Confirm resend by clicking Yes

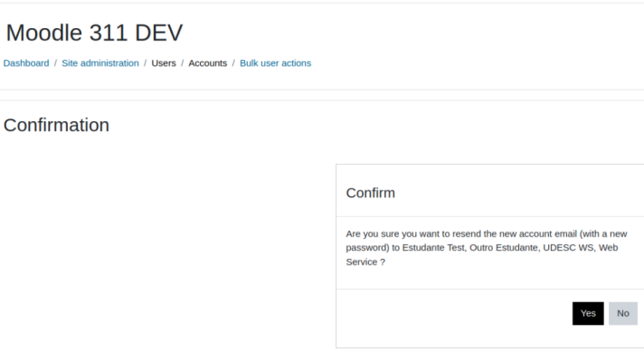(x=588, y=313)
